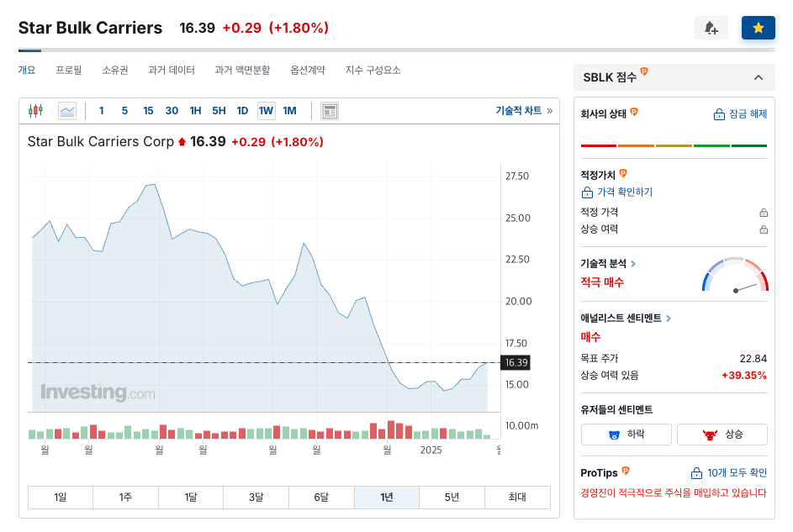
Task: Set chart range to 1달
Action: pyautogui.click(x=191, y=498)
